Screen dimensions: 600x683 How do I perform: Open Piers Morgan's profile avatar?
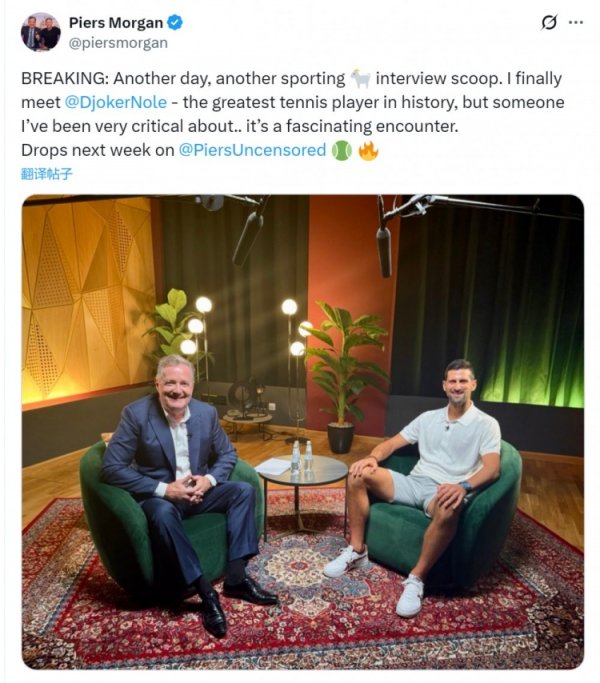pos(40,32)
